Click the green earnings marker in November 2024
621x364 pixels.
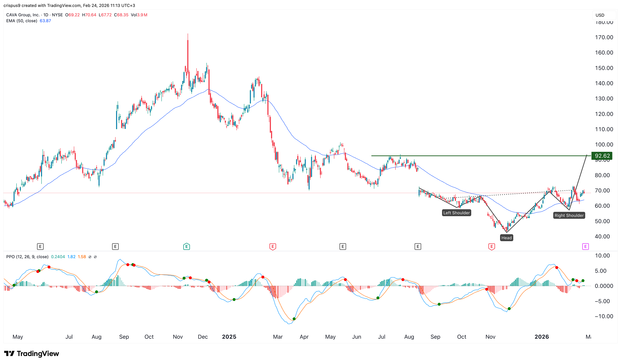(187, 246)
